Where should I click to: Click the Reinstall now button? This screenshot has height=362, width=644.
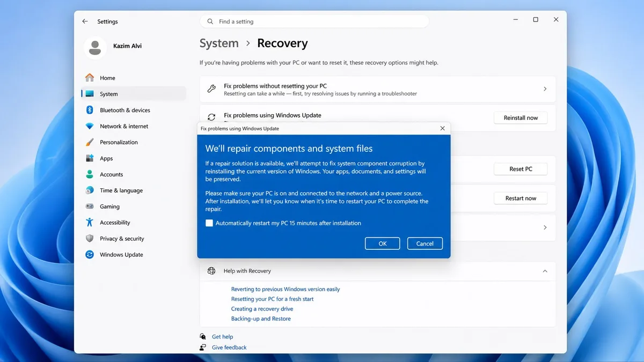tap(521, 118)
